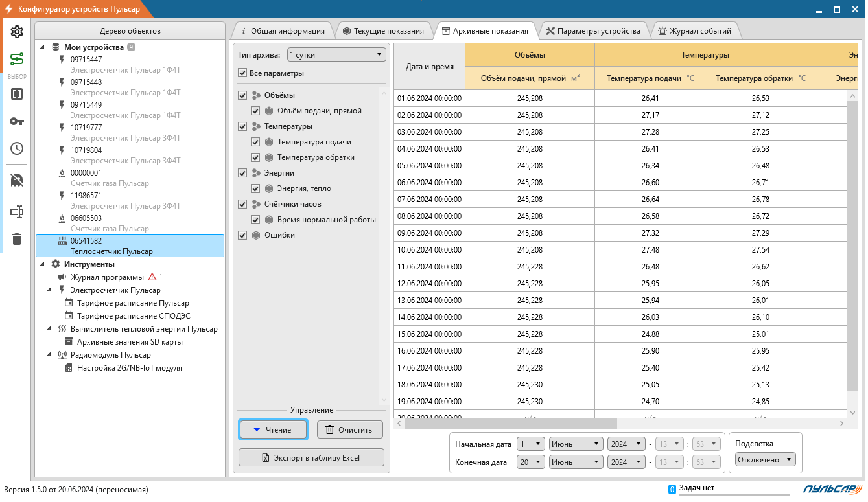The width and height of the screenshot is (868, 502).
Task: Click the Объём подачи, прямой column header
Action: click(x=530, y=78)
